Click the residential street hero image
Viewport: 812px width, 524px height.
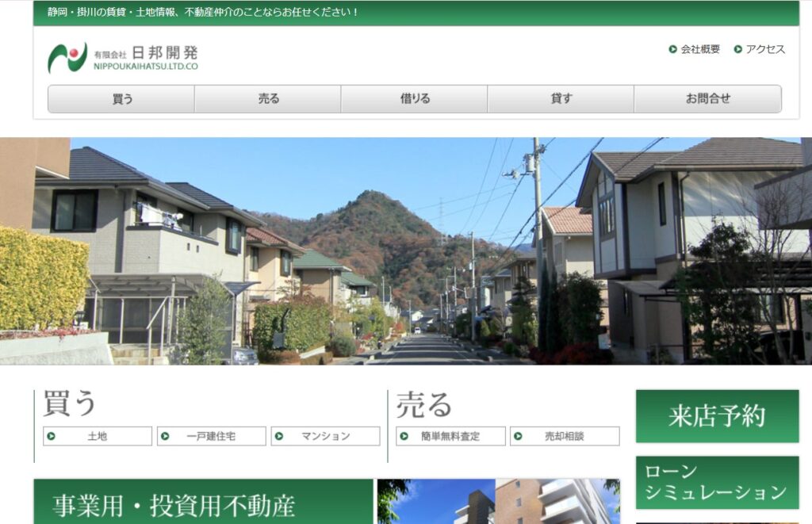[406, 251]
